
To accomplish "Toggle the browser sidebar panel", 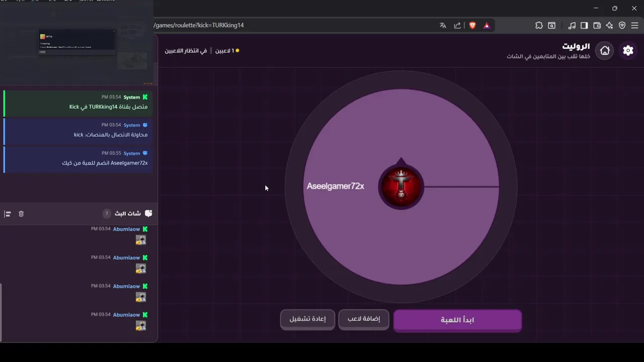I will pyautogui.click(x=584, y=25).
